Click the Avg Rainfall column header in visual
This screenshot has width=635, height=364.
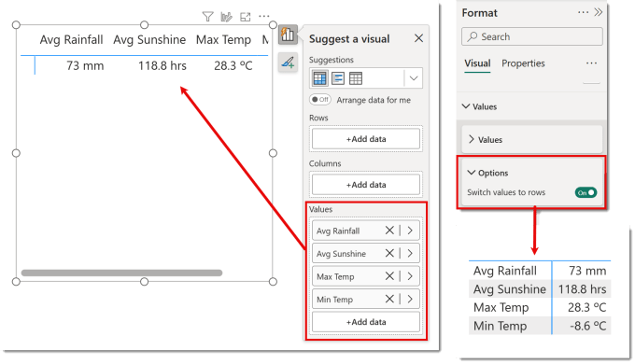tap(71, 40)
